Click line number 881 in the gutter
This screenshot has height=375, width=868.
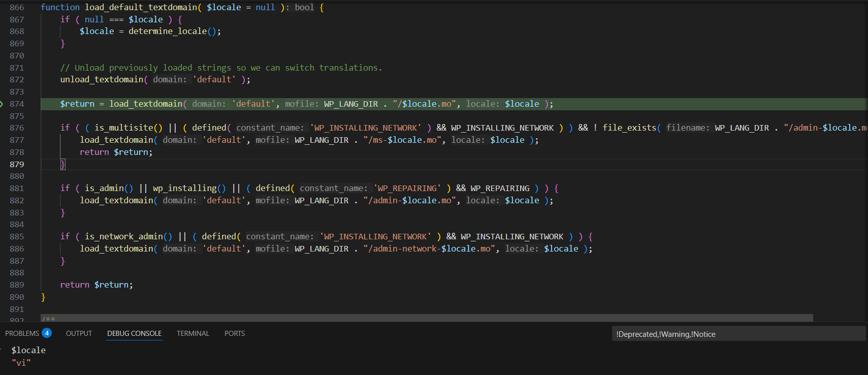tap(17, 188)
